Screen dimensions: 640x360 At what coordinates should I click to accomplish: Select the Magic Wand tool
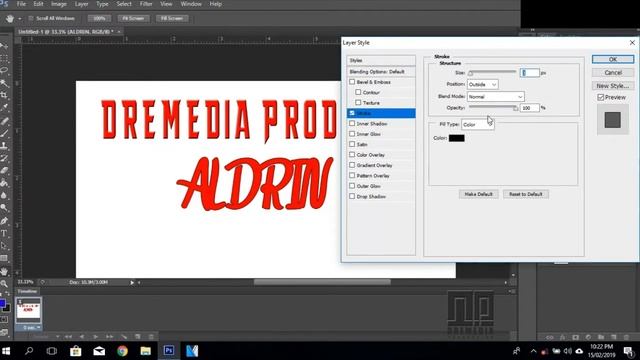(x=4, y=83)
